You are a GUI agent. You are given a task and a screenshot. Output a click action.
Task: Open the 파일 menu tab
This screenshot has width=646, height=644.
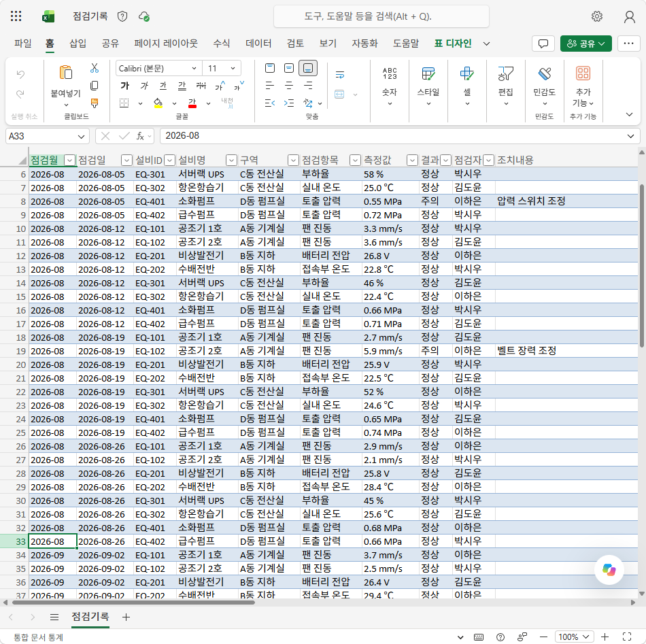point(22,44)
